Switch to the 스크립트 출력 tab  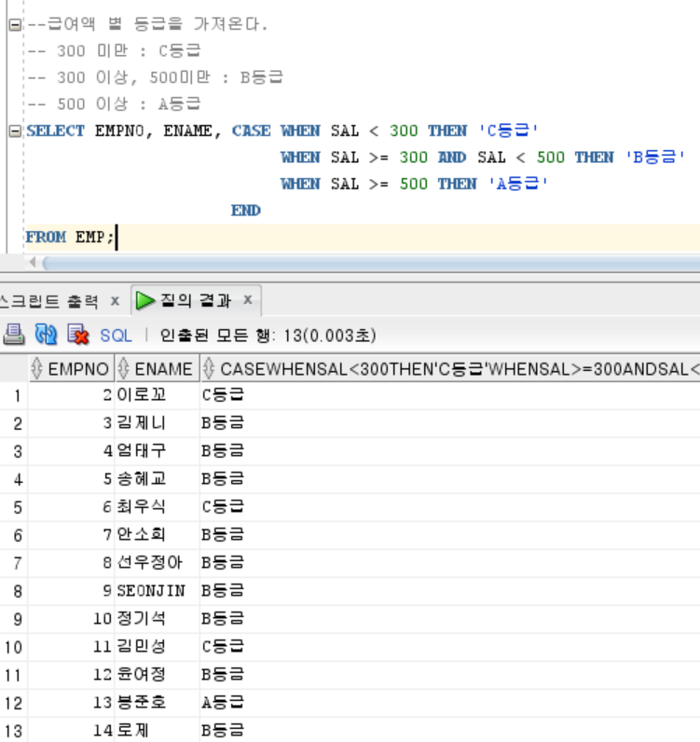pos(49,301)
